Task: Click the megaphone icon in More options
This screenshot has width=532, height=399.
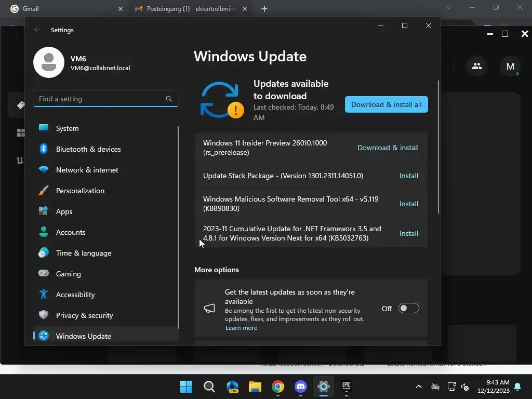Action: point(209,309)
